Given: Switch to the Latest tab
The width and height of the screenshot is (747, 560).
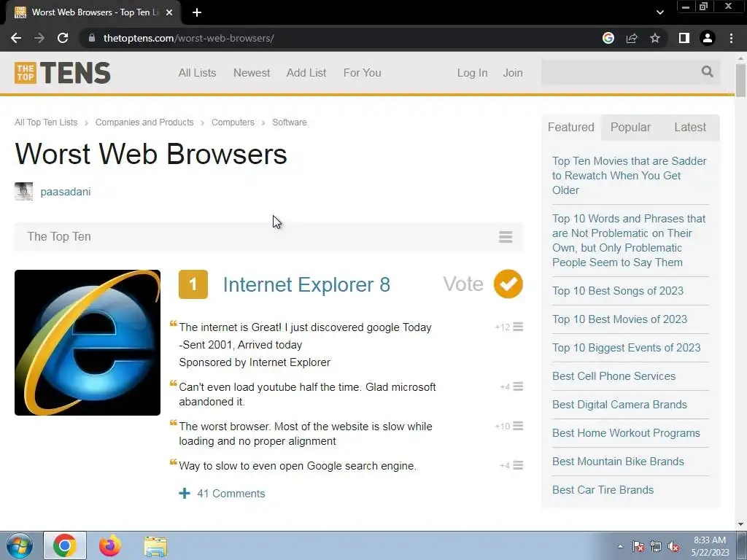Looking at the screenshot, I should (x=690, y=127).
